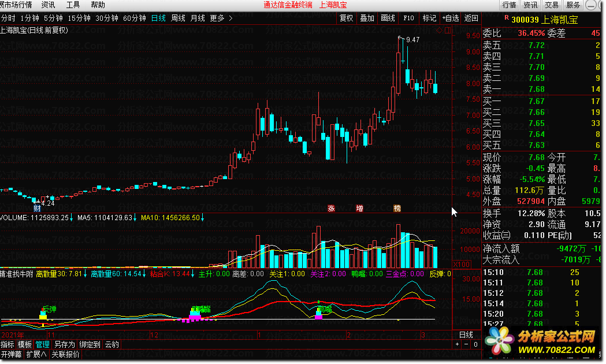The width and height of the screenshot is (606, 364).
Task: Zoom out chart with the − button
Action: [466, 344]
